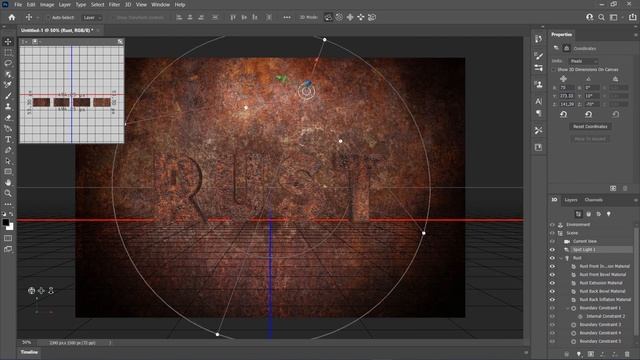
Task: Hide Rust Extrusion Material
Action: point(552,283)
